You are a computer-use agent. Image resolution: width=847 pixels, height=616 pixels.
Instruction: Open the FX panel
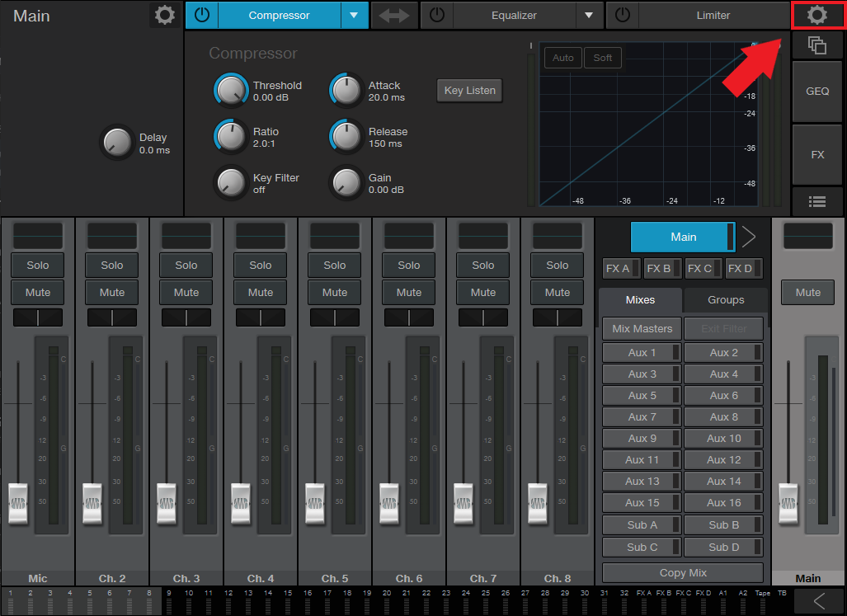[816, 154]
